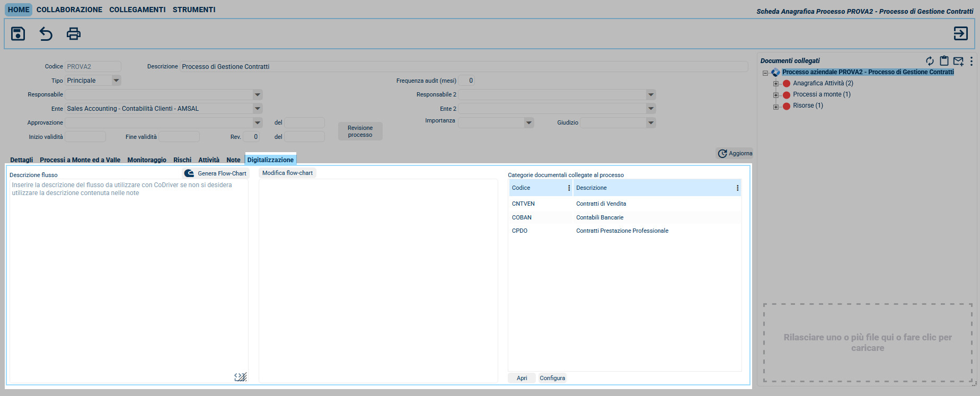Switch to the Monitoraggio tab

click(147, 160)
